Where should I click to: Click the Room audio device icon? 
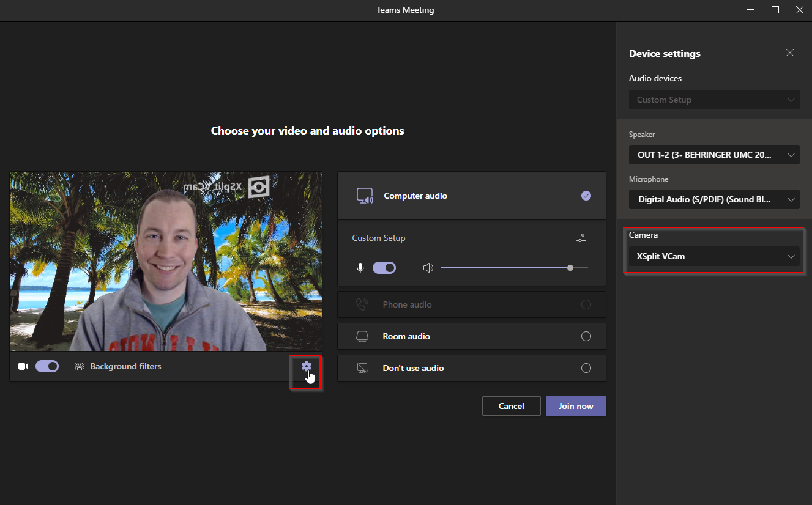coord(362,336)
